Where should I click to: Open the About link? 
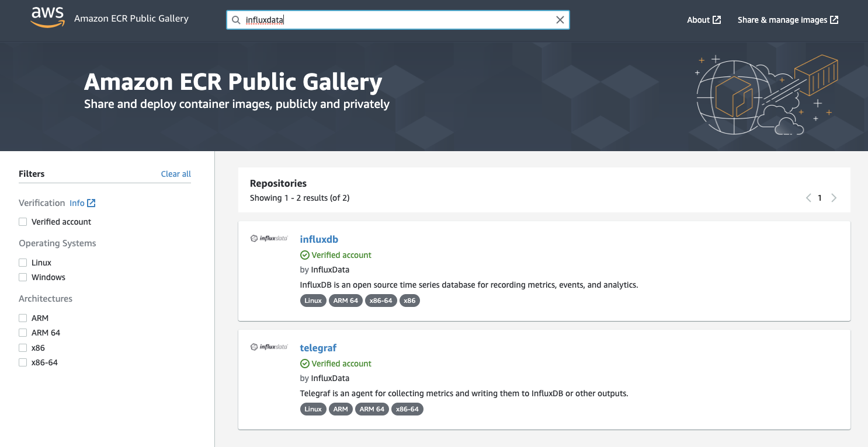[x=704, y=20]
